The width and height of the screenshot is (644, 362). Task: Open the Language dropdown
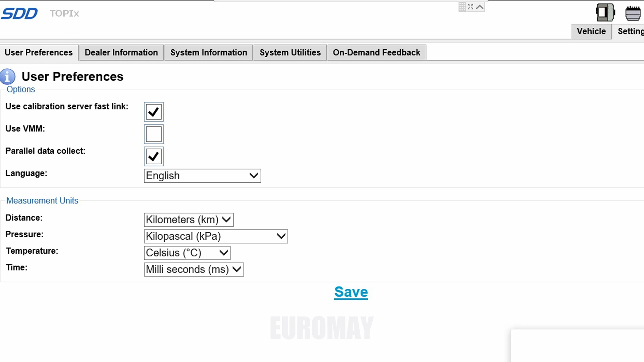pyautogui.click(x=202, y=176)
